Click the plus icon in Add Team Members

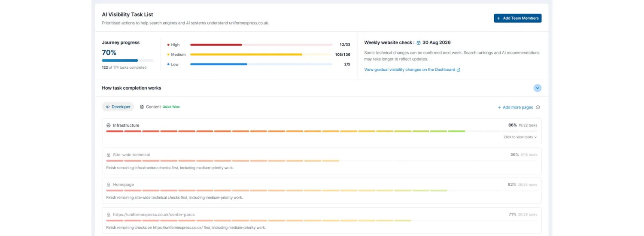498,18
